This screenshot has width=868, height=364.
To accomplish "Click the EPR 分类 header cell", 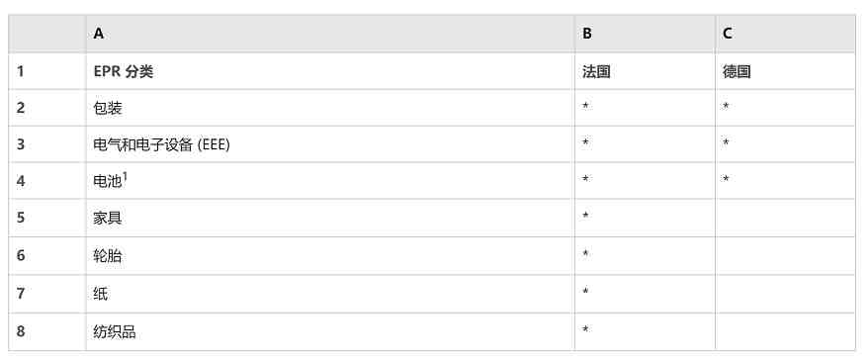I will 330,71.
